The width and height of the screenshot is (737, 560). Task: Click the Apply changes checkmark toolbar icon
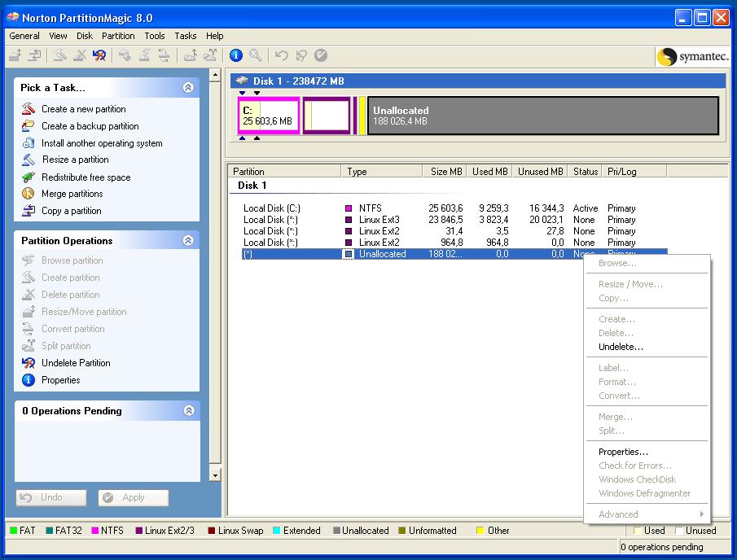tap(321, 55)
